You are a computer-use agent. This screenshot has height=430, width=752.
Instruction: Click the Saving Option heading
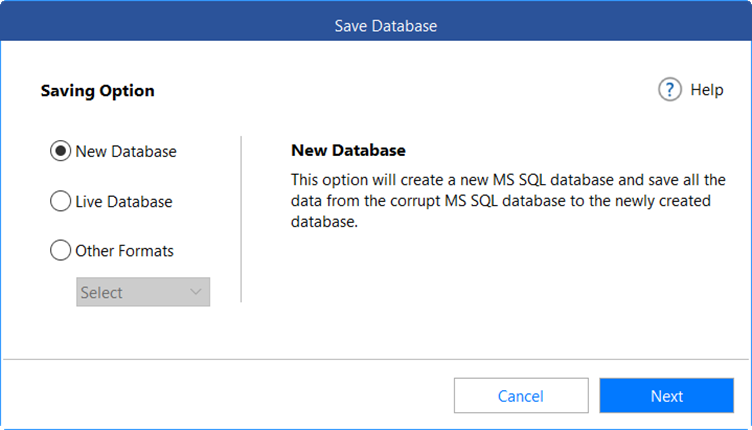click(x=97, y=91)
